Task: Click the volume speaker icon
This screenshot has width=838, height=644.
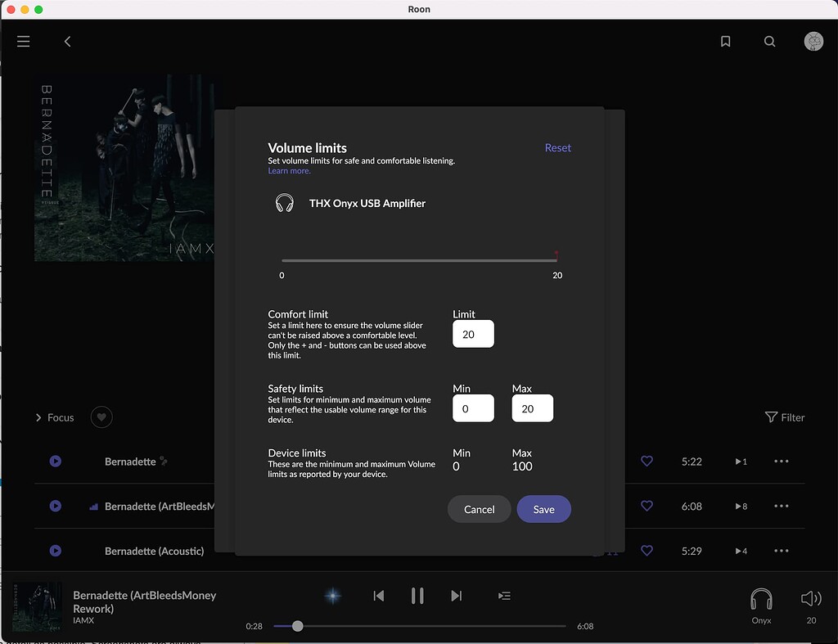Action: [x=810, y=598]
